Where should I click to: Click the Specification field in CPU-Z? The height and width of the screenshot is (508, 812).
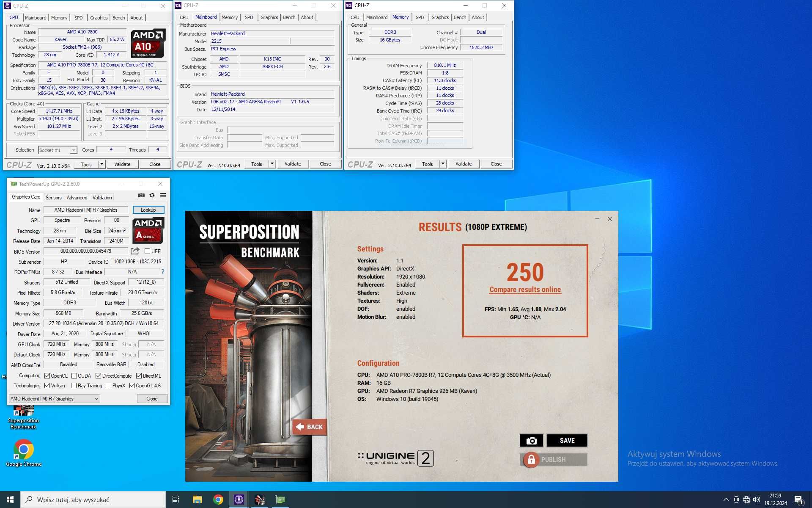point(103,65)
